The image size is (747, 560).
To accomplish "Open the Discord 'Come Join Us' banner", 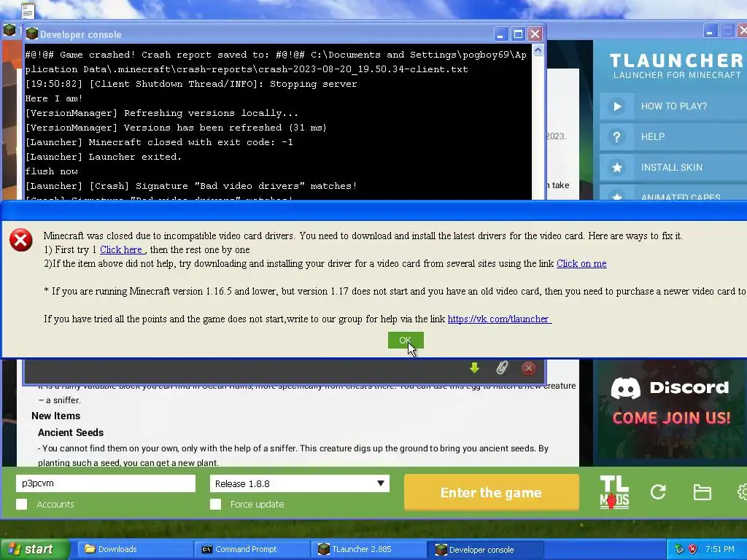I will (x=670, y=413).
